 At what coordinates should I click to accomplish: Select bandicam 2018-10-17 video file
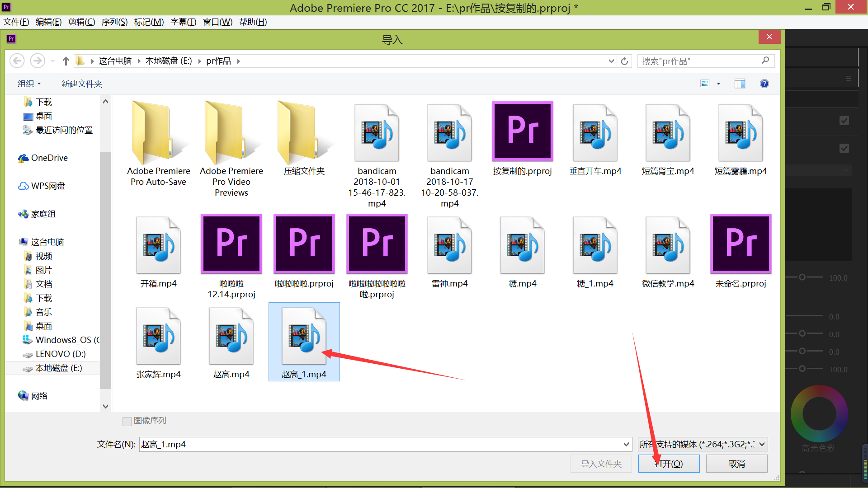click(x=450, y=133)
